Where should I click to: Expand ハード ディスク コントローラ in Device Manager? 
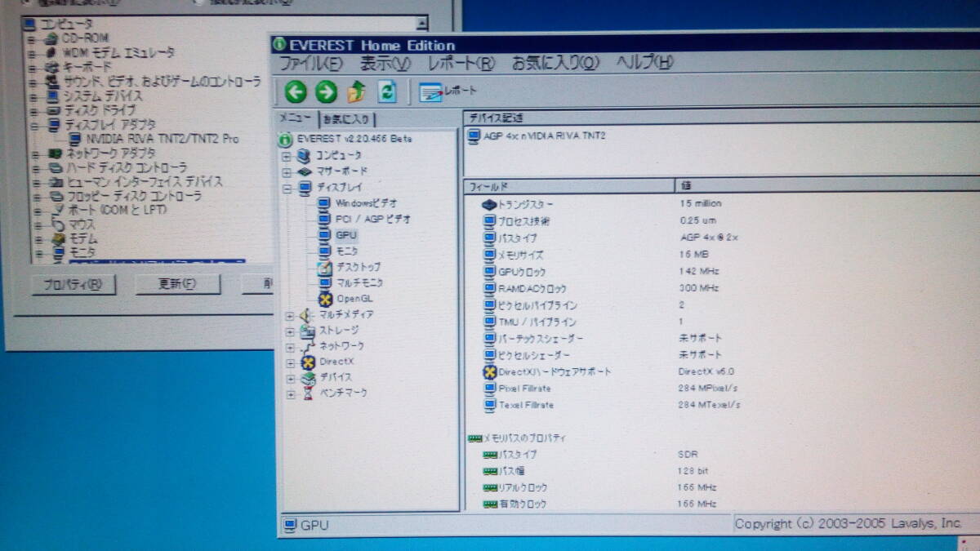(x=35, y=167)
